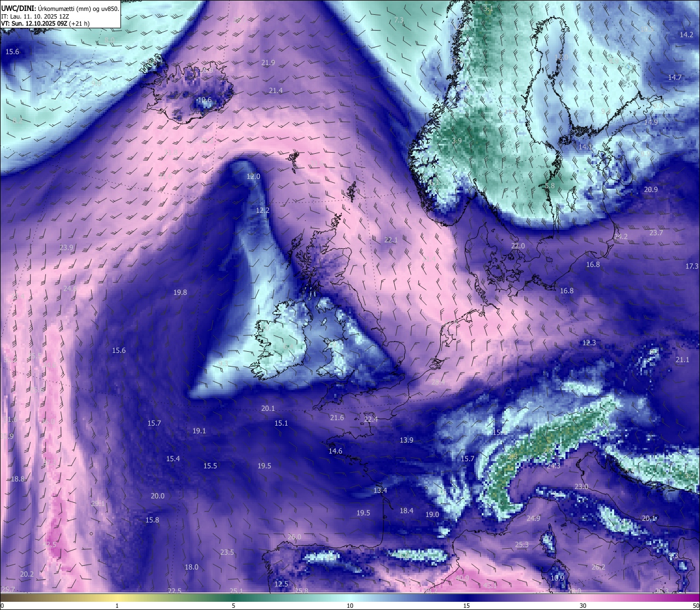Click the 14.6 value label

[x=335, y=451]
